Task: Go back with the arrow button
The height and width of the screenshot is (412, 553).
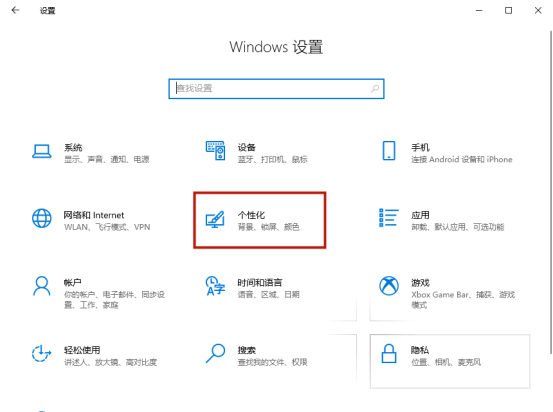Action: coord(15,10)
